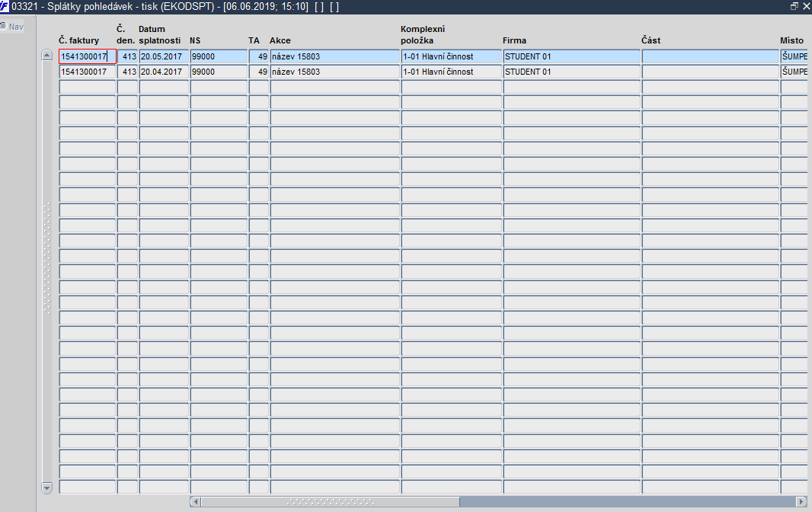Click the horizontal scrollbar thumb
The height and width of the screenshot is (512, 812).
[331, 501]
